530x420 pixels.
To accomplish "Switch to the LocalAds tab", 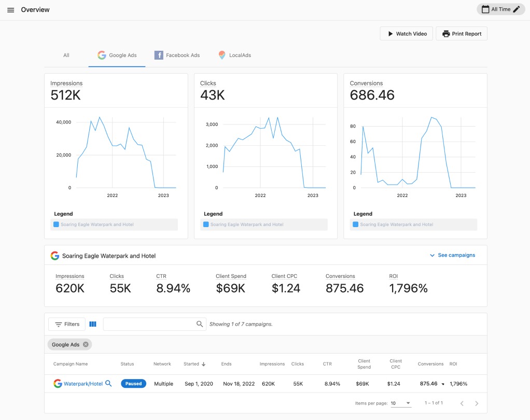I will pos(235,55).
